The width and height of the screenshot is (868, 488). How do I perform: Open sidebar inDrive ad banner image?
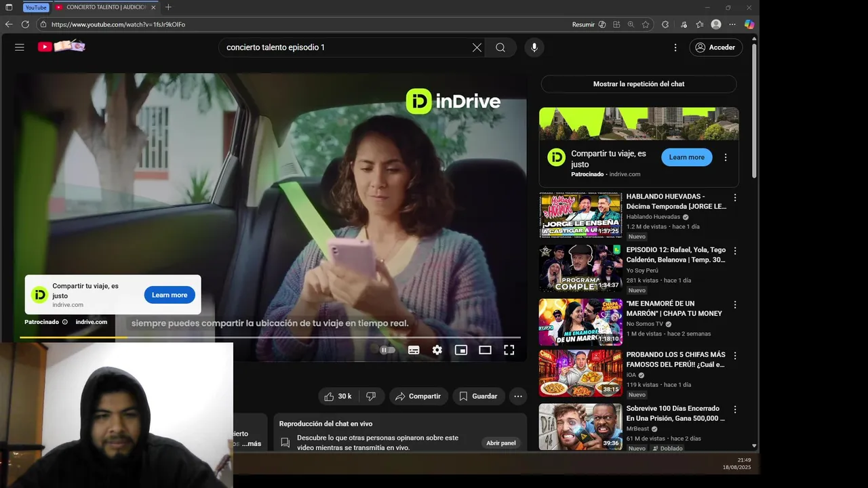[639, 123]
